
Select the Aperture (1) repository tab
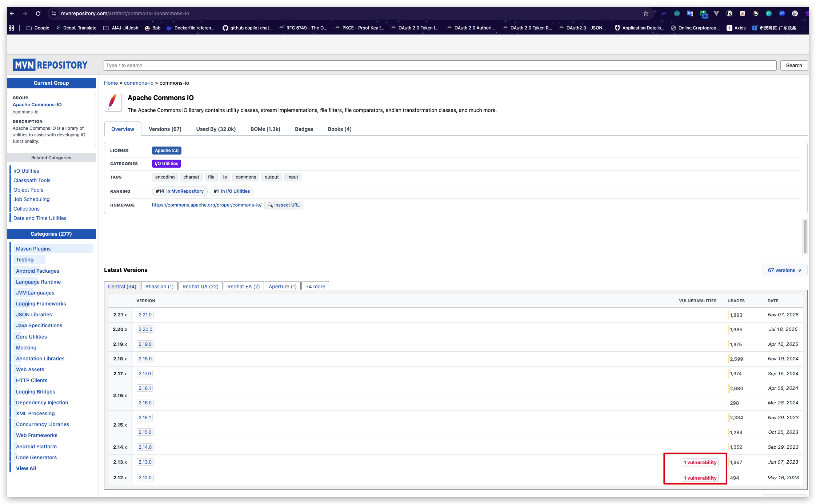(283, 286)
